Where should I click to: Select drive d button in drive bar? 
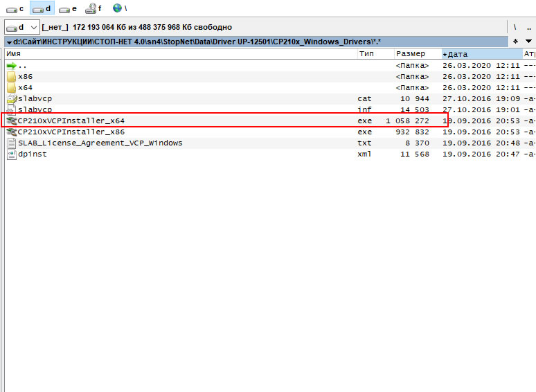click(42, 8)
